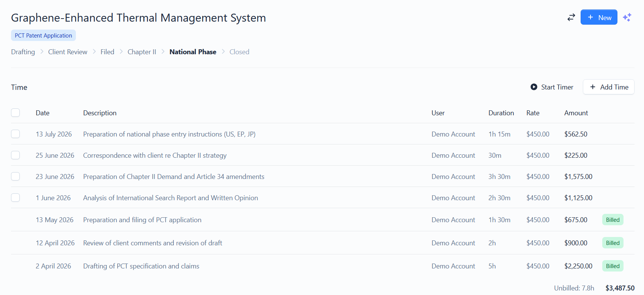This screenshot has width=644, height=295.
Task: Toggle the select-all checkbox in table header
Action: [16, 113]
